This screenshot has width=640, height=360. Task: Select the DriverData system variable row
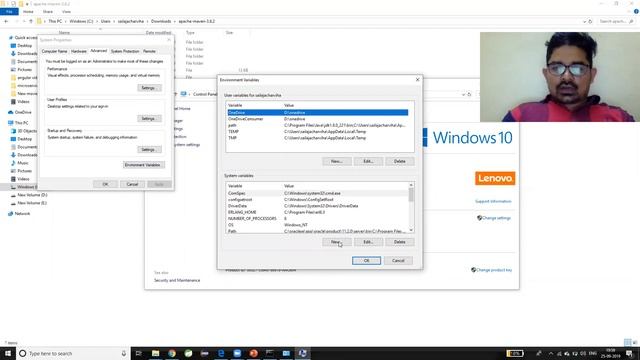click(x=318, y=206)
